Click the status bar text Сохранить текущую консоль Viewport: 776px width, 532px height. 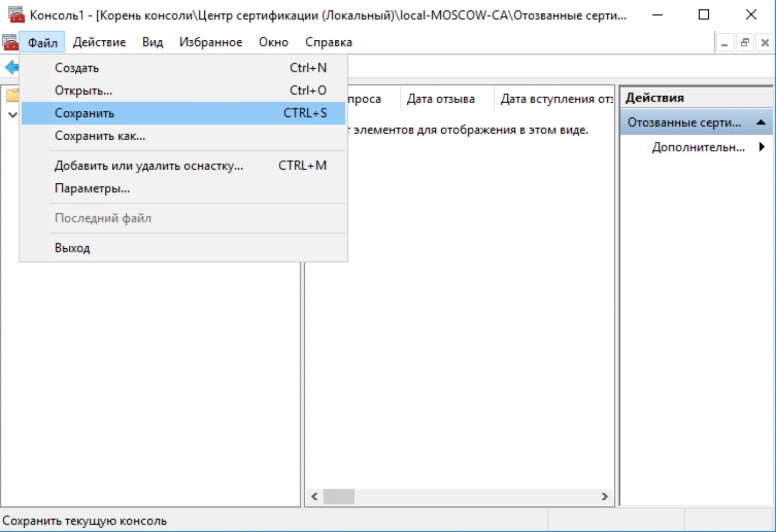[x=85, y=521]
